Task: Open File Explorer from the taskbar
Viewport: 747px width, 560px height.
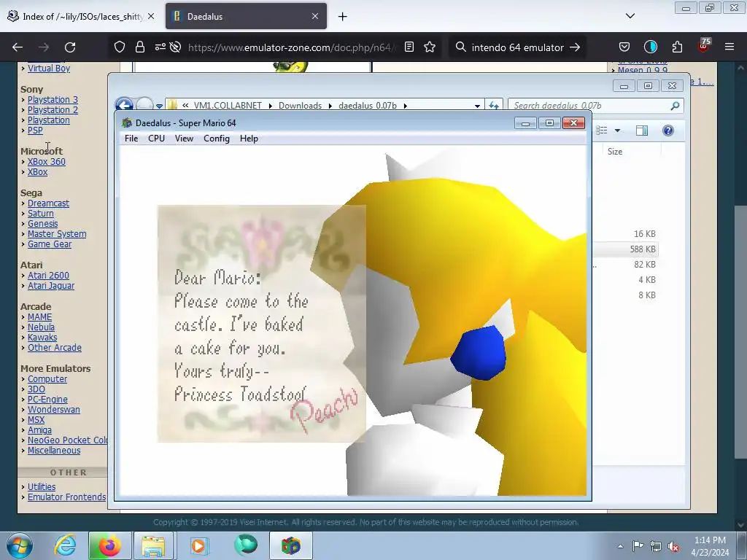Action: (x=153, y=545)
